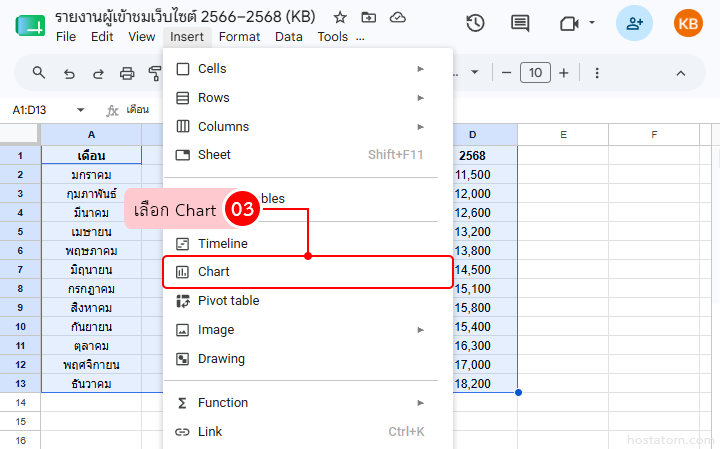The image size is (720, 449).
Task: Select column E header
Action: 563,135
